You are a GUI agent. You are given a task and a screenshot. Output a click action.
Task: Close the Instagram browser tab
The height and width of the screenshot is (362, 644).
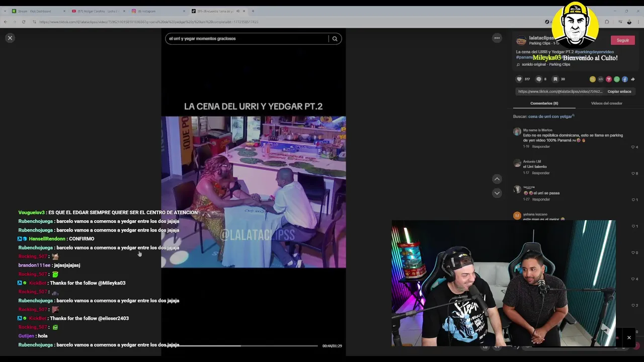coord(184,11)
